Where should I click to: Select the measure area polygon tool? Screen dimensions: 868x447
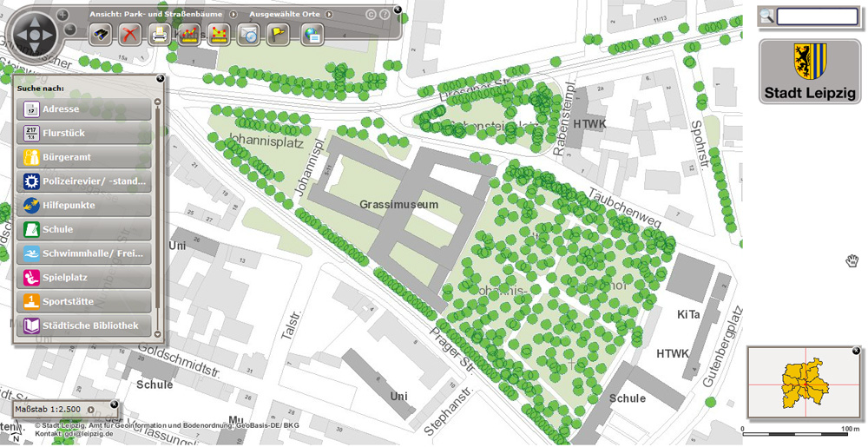220,35
